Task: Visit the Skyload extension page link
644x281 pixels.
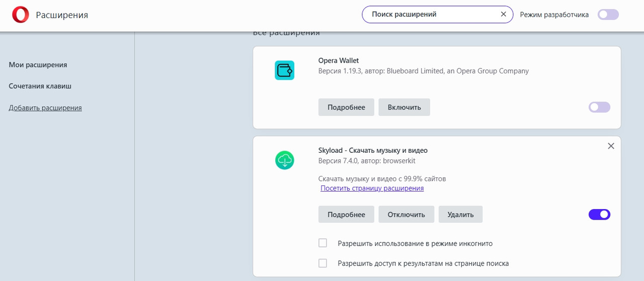Action: (372, 188)
